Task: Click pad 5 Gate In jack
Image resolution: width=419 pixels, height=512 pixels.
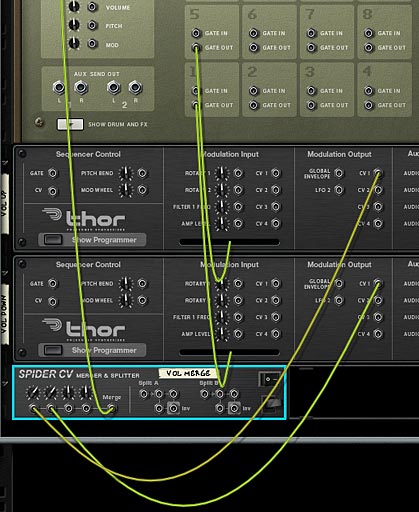Action: pos(196,33)
